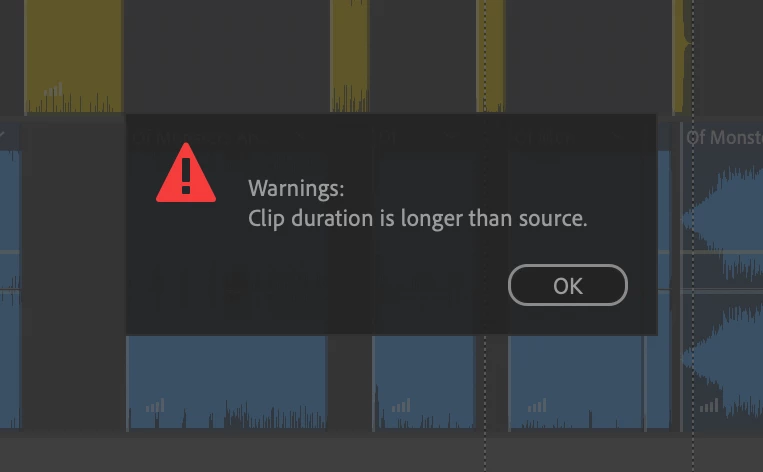Viewport: 763px width, 472px height.
Task: Select the large waveform of the 'Of Monste' clip
Action: pos(723,287)
